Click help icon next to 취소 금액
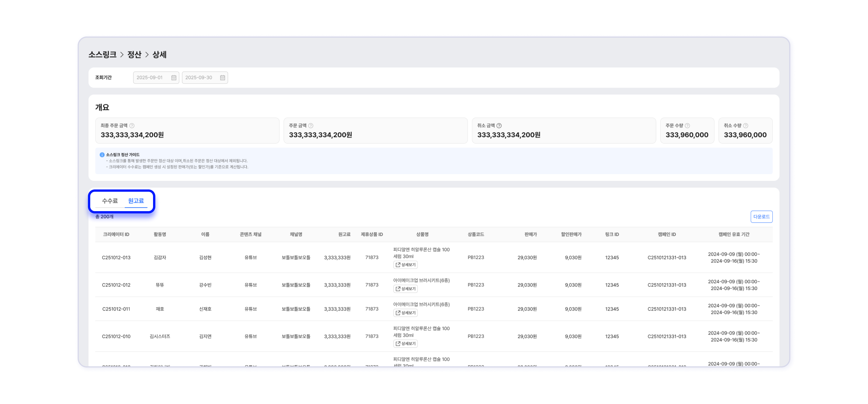Screen dimensions: 868x404 click(499, 126)
